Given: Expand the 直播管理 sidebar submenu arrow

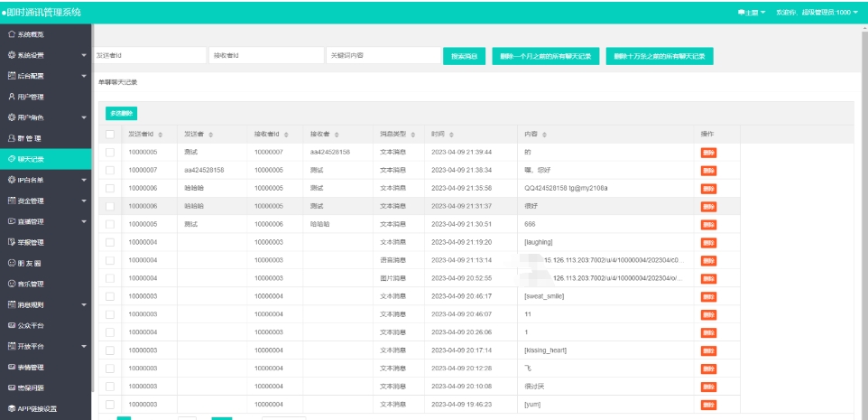Looking at the screenshot, I should tap(84, 221).
